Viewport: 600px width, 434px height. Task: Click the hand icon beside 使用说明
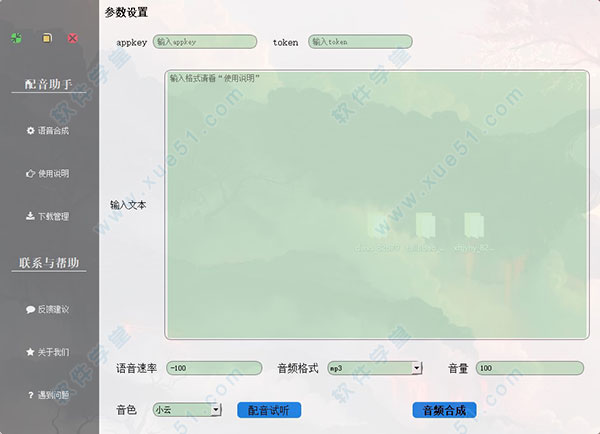[30, 174]
